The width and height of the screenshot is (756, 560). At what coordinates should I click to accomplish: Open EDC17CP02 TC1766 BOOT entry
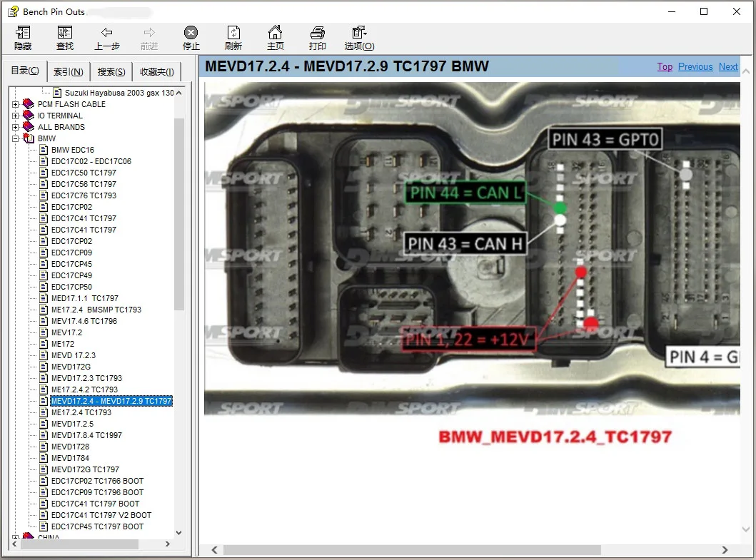(x=97, y=481)
